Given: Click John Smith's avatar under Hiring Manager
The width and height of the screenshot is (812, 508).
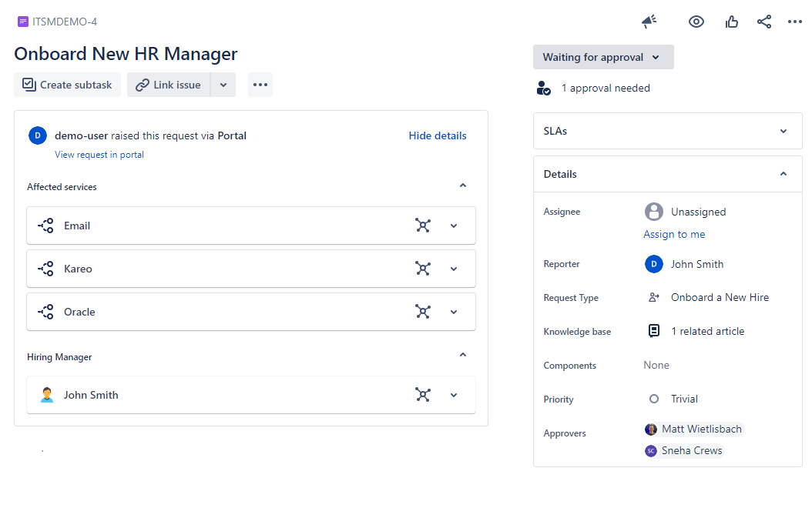Looking at the screenshot, I should coord(46,395).
